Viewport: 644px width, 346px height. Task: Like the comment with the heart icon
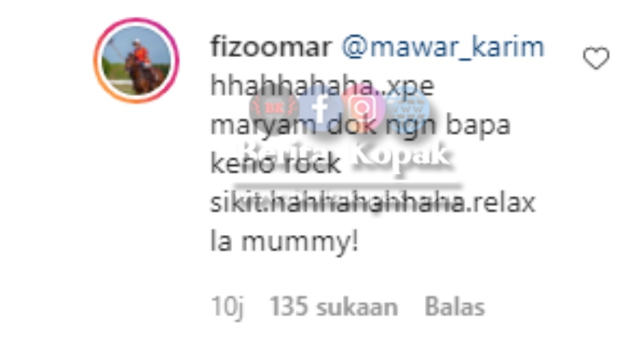pos(596,58)
